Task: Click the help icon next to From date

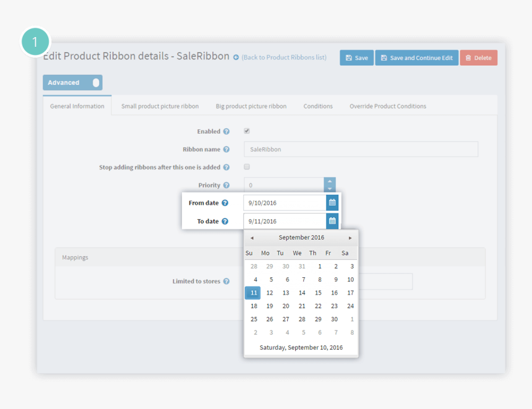Action: [x=226, y=202]
